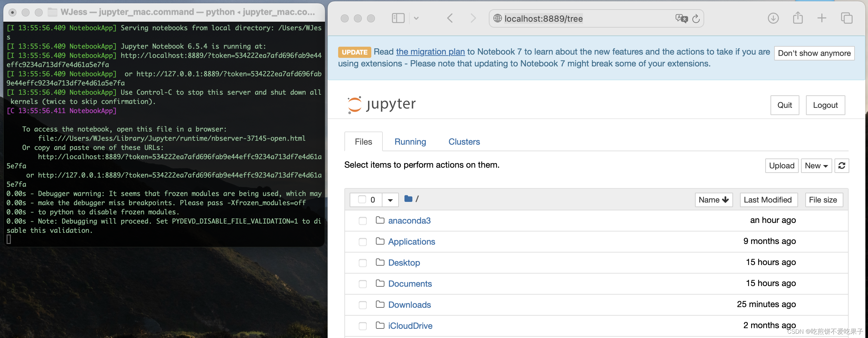Refresh the notebook file list
Screen dimensions: 868x338
[x=842, y=166]
